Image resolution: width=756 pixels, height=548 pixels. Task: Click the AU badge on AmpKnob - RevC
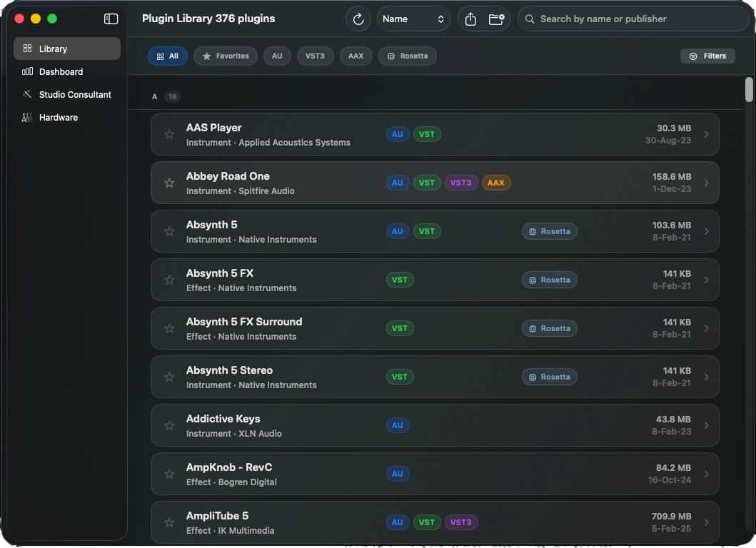(x=398, y=474)
